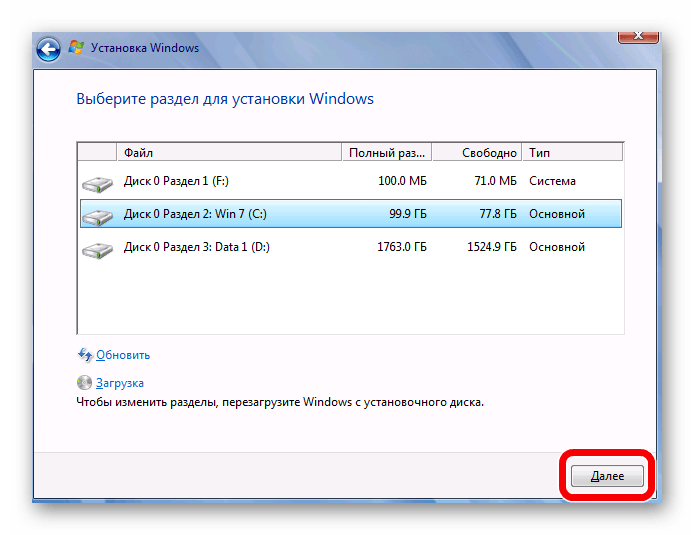Select row Диск 0 Раздел 2: Win 7 (C:)
698x535 pixels.
(x=351, y=214)
